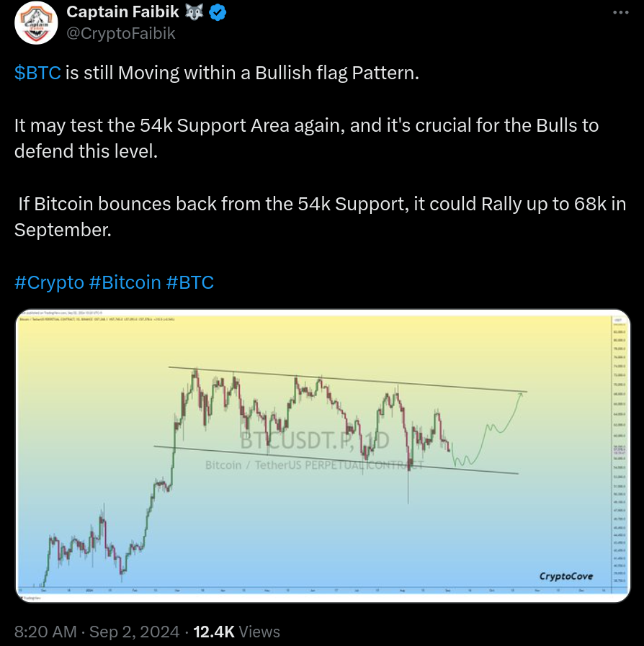The height and width of the screenshot is (646, 644).
Task: Click the #BTC hashtag
Action: coord(190,282)
